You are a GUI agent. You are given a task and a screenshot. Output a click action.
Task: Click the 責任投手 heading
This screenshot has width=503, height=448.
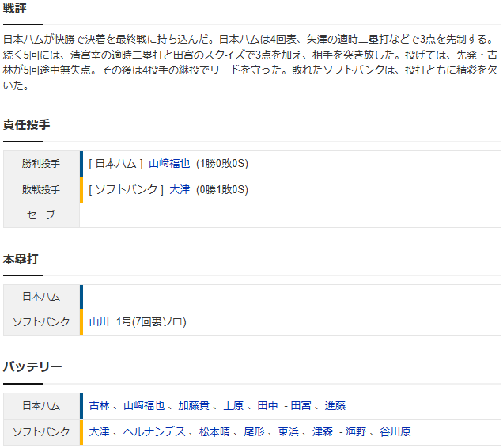coord(27,124)
